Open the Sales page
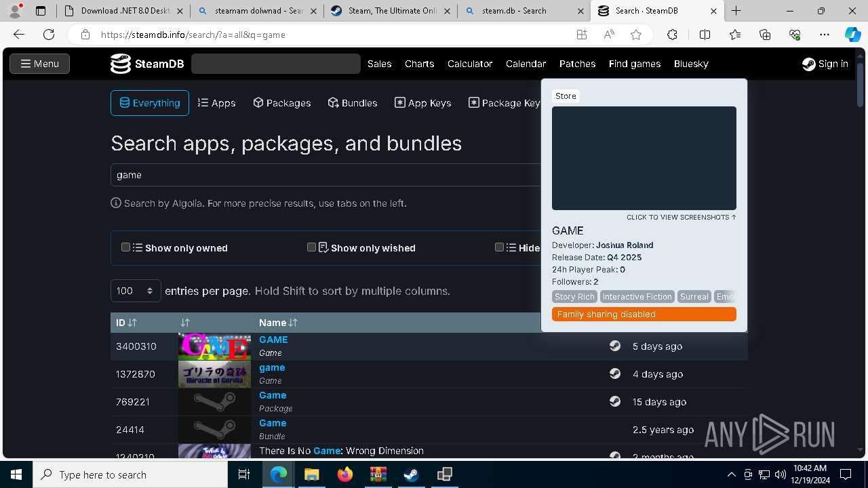The image size is (868, 488). [379, 64]
